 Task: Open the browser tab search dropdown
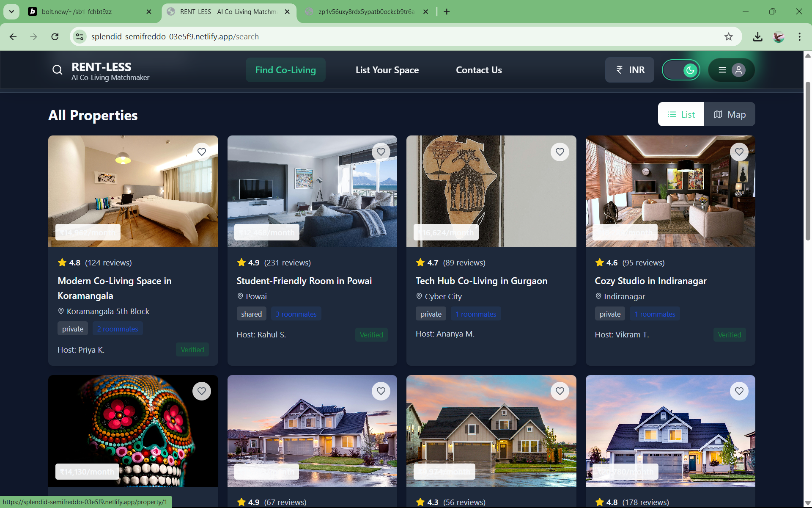[x=11, y=11]
